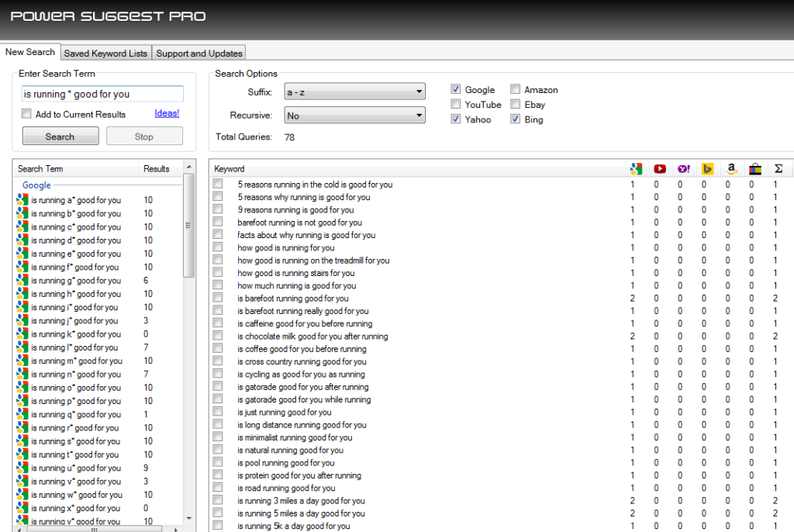Click Google icon beside 'is running u* good for you'
The height and width of the screenshot is (532, 794).
22,468
